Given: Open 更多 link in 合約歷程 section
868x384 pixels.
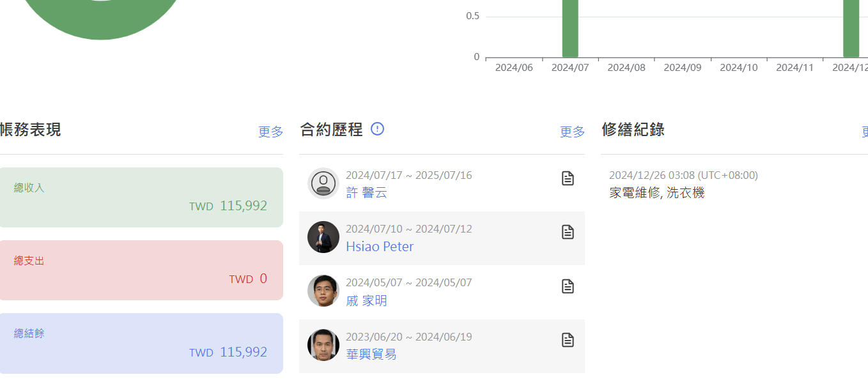Looking at the screenshot, I should point(572,132).
